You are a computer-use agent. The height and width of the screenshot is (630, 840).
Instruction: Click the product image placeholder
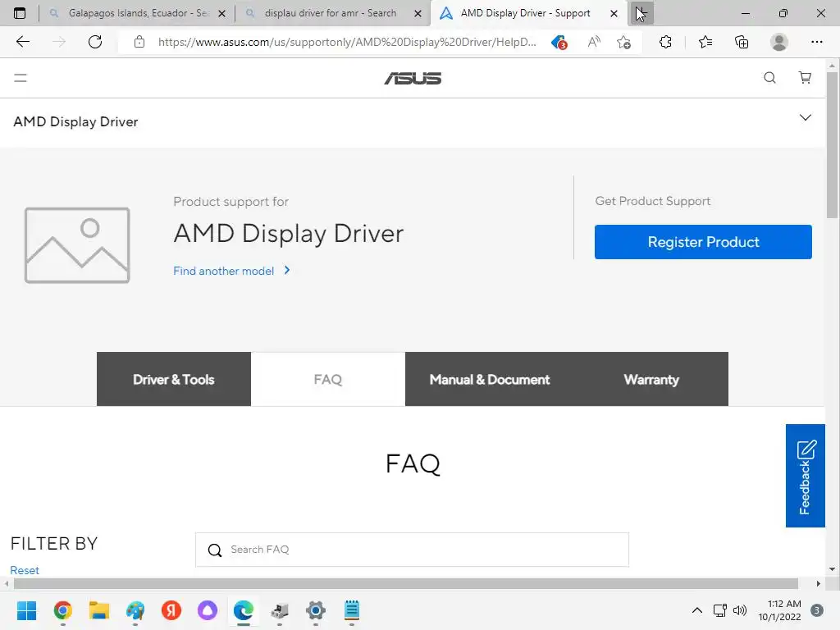(77, 245)
